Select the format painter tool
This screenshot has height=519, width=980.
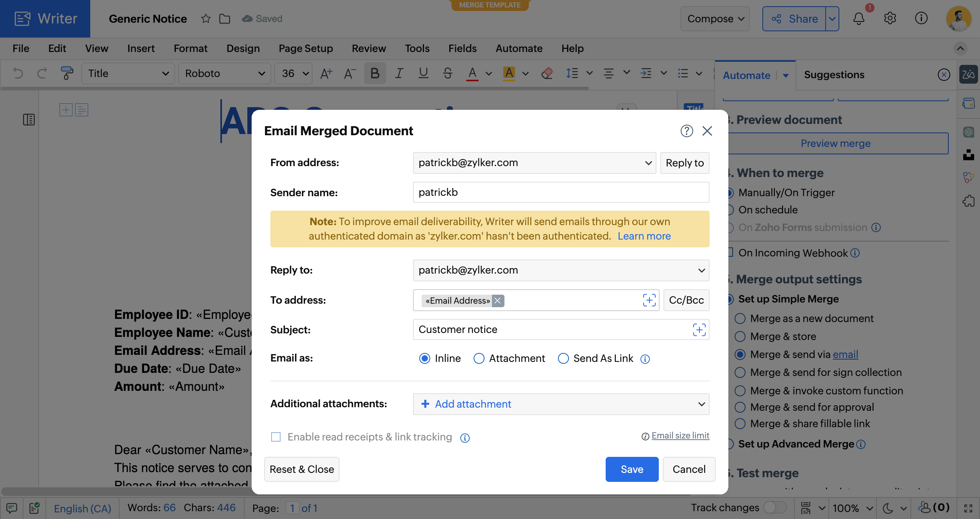tap(67, 73)
